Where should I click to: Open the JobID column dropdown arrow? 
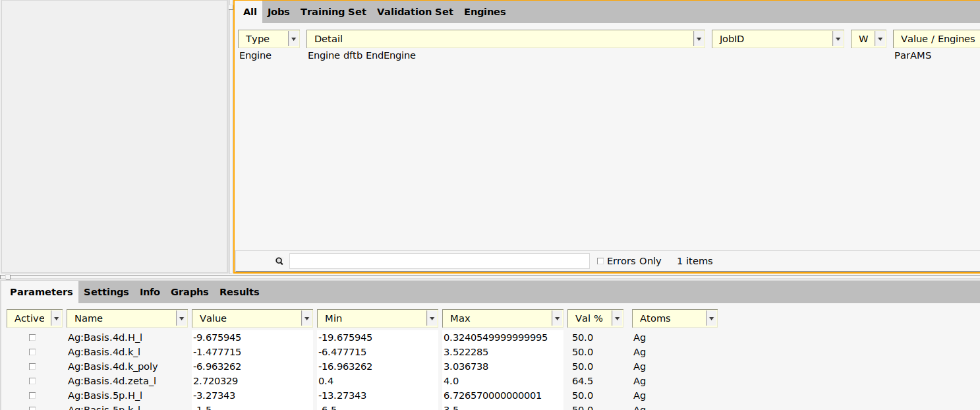click(838, 39)
